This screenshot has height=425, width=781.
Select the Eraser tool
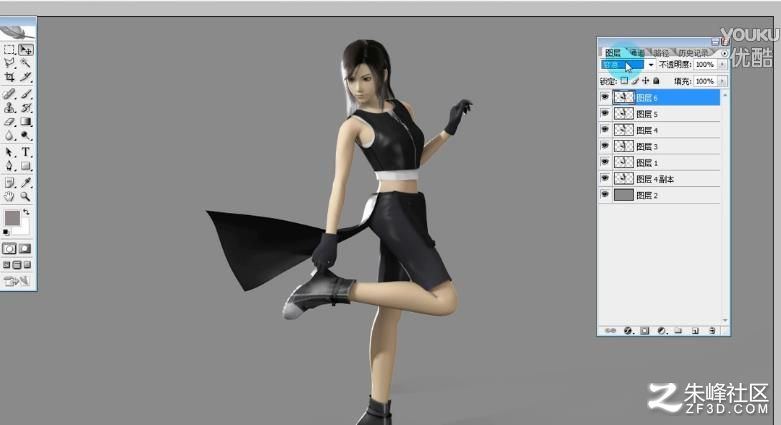[9, 122]
